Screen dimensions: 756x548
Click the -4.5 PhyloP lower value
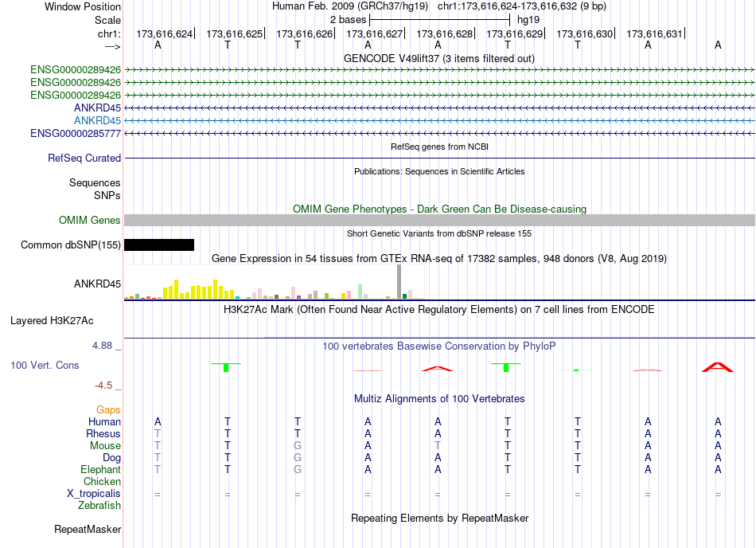(x=103, y=385)
